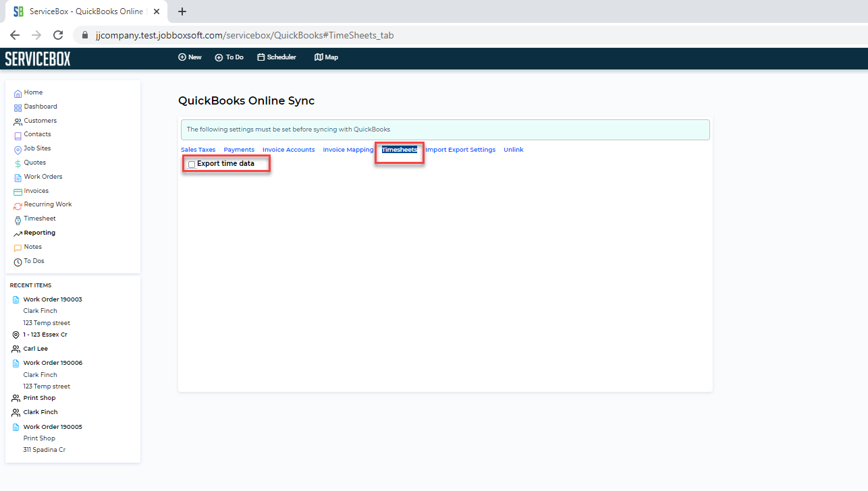Click document icon beside Work Order 190003
Viewport: 868px width, 491px height.
(x=16, y=300)
